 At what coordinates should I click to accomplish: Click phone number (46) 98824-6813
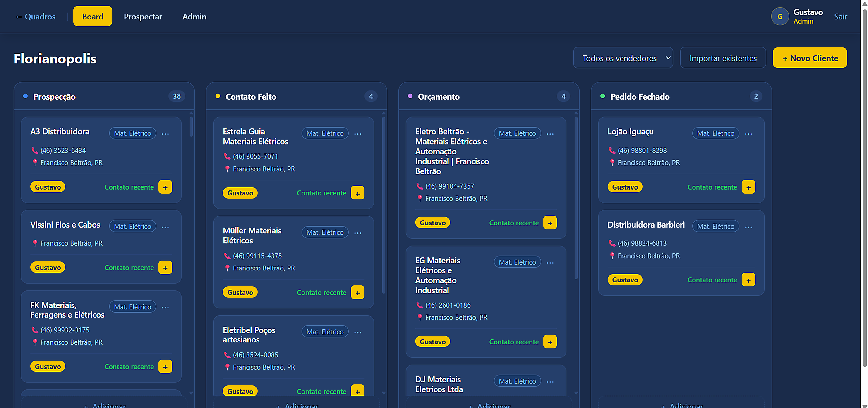coord(642,243)
